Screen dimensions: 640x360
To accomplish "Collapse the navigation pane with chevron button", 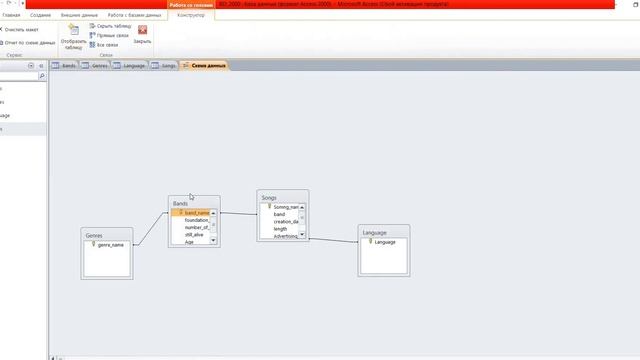I will [41, 66].
